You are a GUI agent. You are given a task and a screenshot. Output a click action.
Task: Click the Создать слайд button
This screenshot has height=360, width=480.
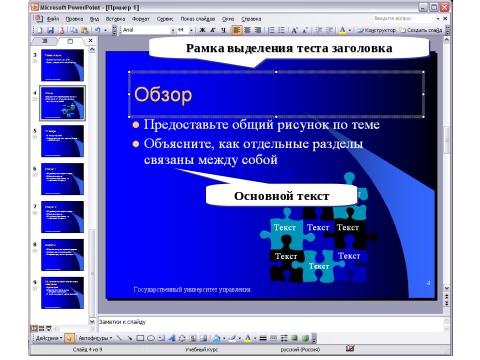(x=421, y=30)
